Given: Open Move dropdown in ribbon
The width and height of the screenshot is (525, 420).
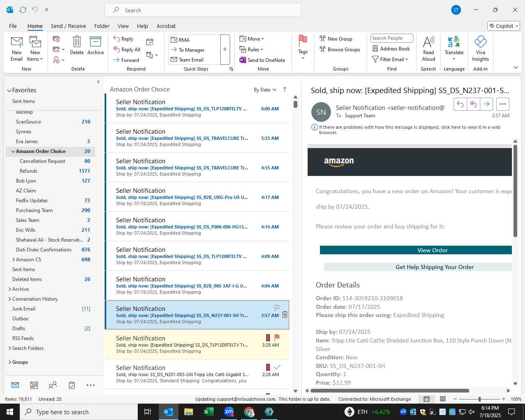Looking at the screenshot, I should pos(252,39).
